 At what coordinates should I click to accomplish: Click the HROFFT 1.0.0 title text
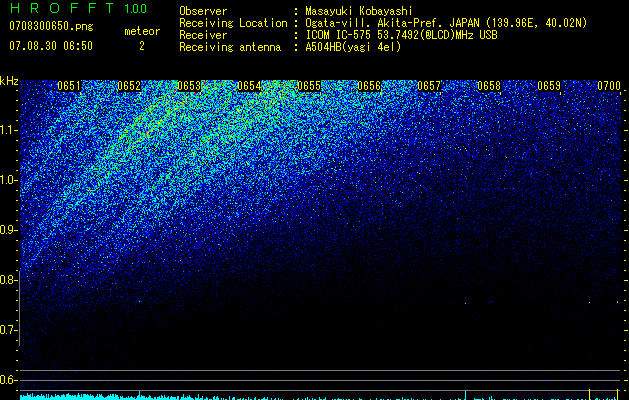click(x=78, y=8)
